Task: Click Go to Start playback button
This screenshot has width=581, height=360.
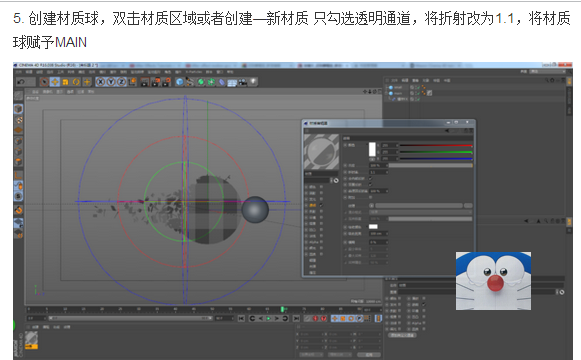Action: 241,318
